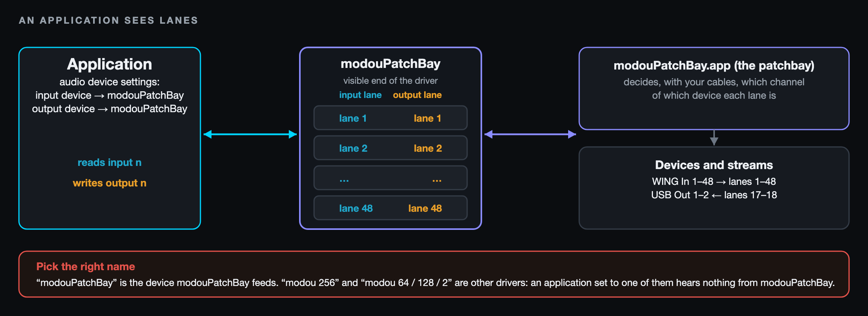
Task: Click the blue input 'lane 2' cell
Action: [x=354, y=148]
